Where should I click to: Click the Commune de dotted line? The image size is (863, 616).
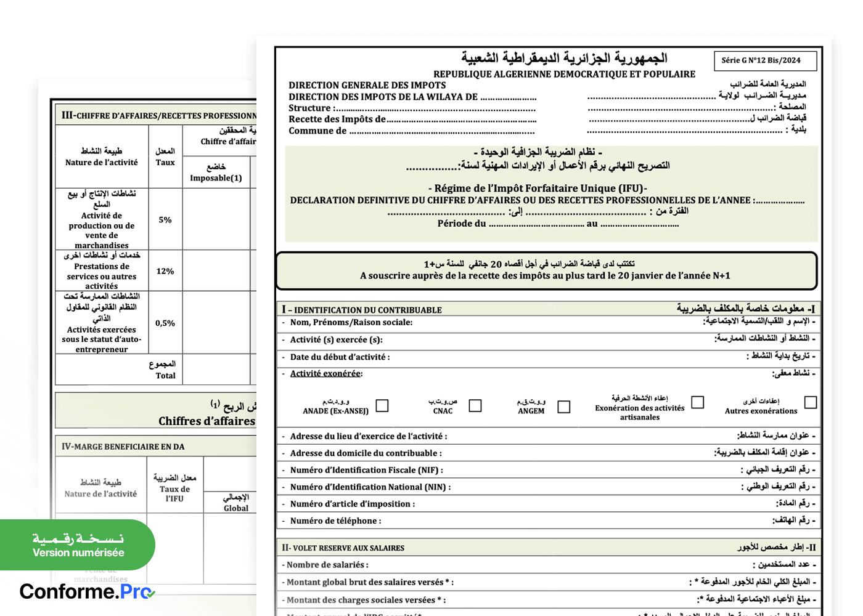click(x=411, y=131)
